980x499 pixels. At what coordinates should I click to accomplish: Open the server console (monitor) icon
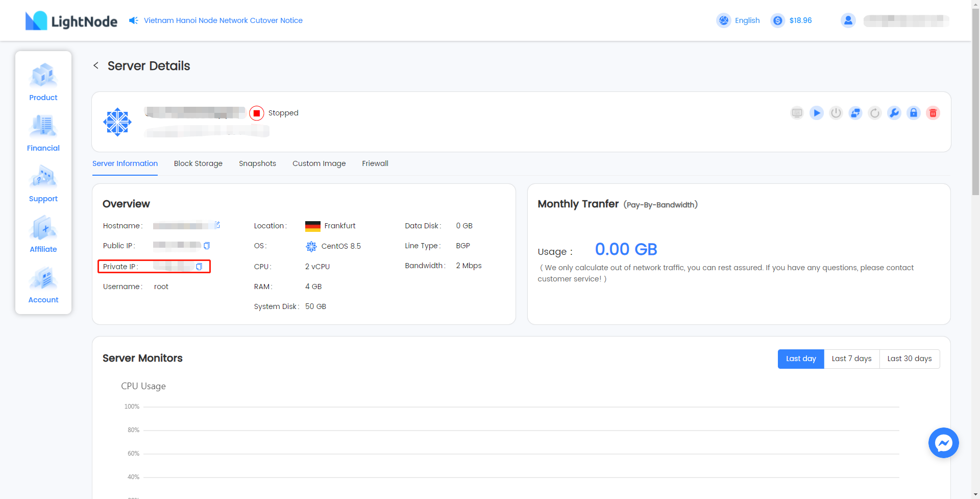[x=797, y=113]
